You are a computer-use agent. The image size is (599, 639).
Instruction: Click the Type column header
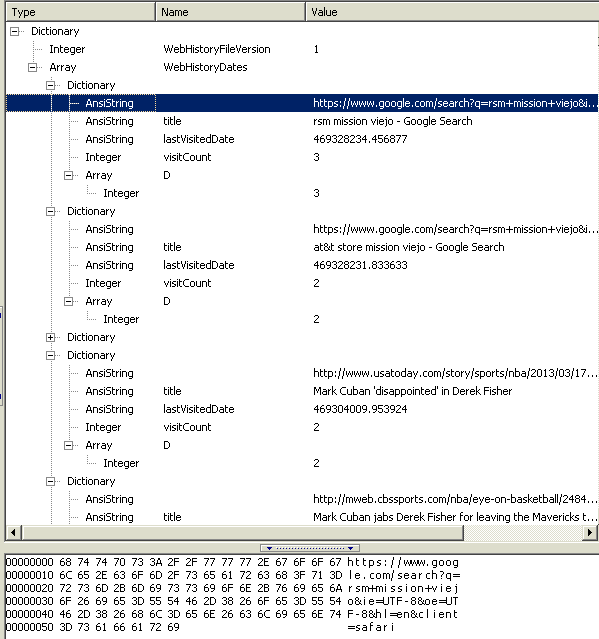[x=81, y=12]
